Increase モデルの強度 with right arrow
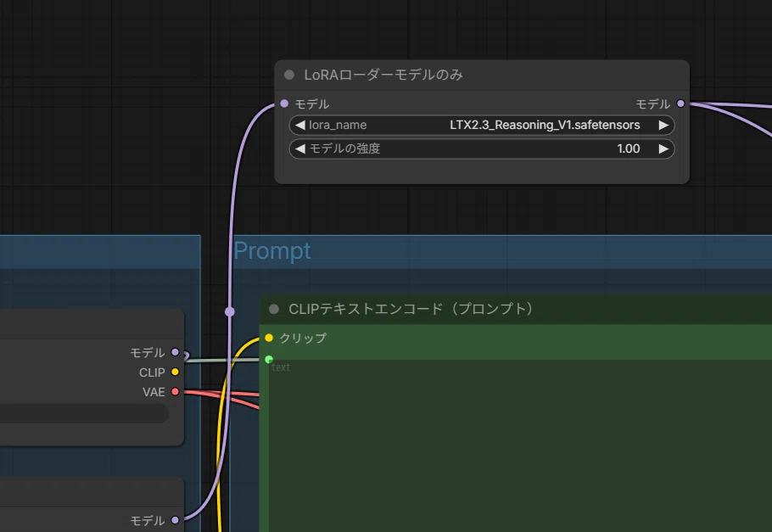 point(663,148)
